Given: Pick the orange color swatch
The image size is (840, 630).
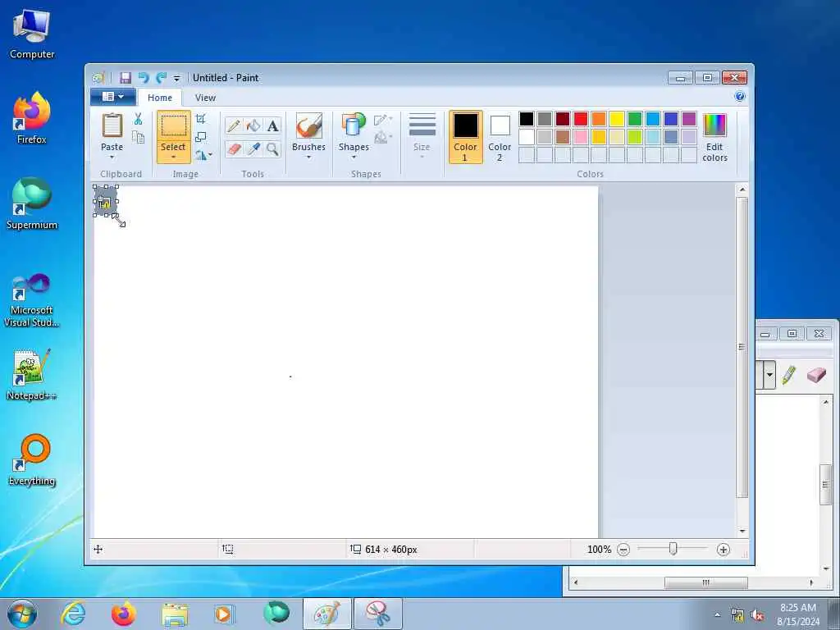Looking at the screenshot, I should pyautogui.click(x=599, y=119).
